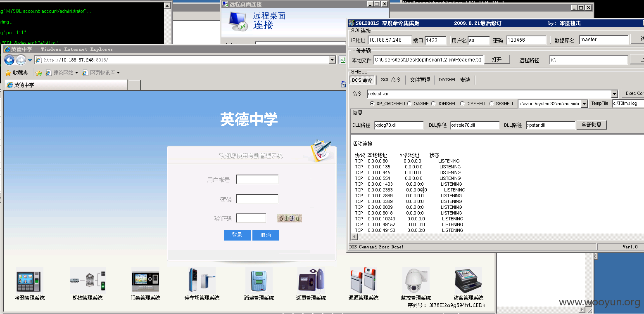Open the 通道管理系统 icon

[364, 280]
